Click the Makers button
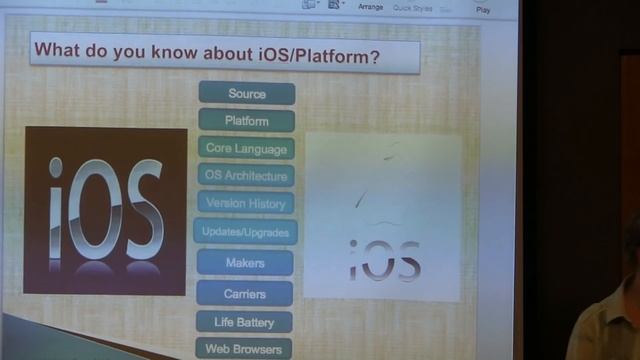Viewport: 640px width, 360px height. [245, 262]
